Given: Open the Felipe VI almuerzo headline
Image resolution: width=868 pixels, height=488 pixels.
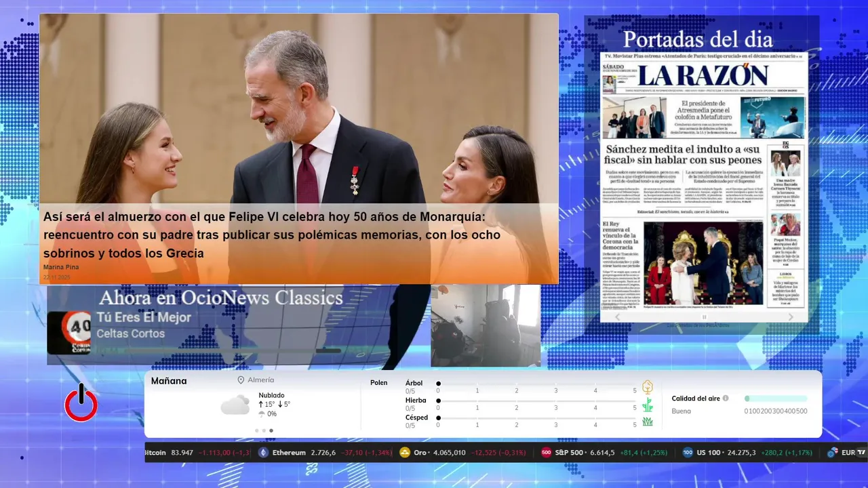Looking at the screenshot, I should pyautogui.click(x=272, y=235).
